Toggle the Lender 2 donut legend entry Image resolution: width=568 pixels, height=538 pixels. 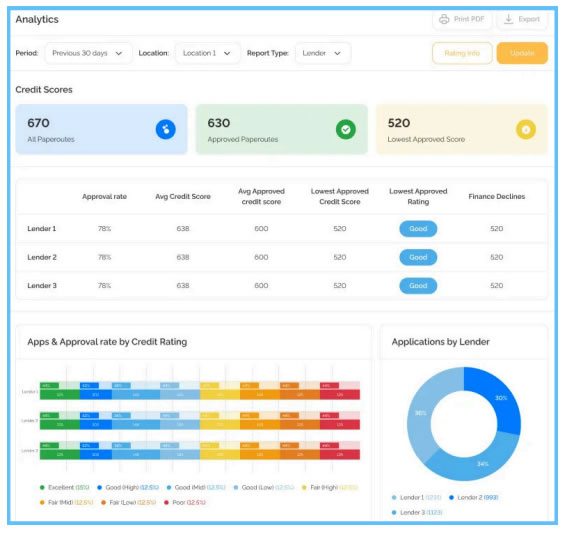[x=474, y=497]
